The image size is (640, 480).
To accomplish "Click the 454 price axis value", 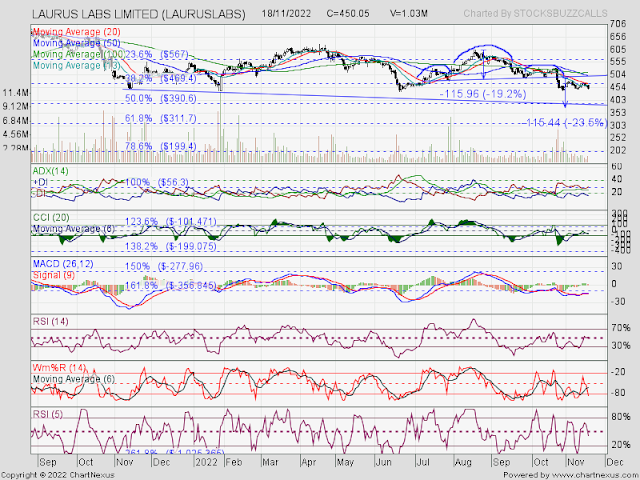I will point(618,87).
